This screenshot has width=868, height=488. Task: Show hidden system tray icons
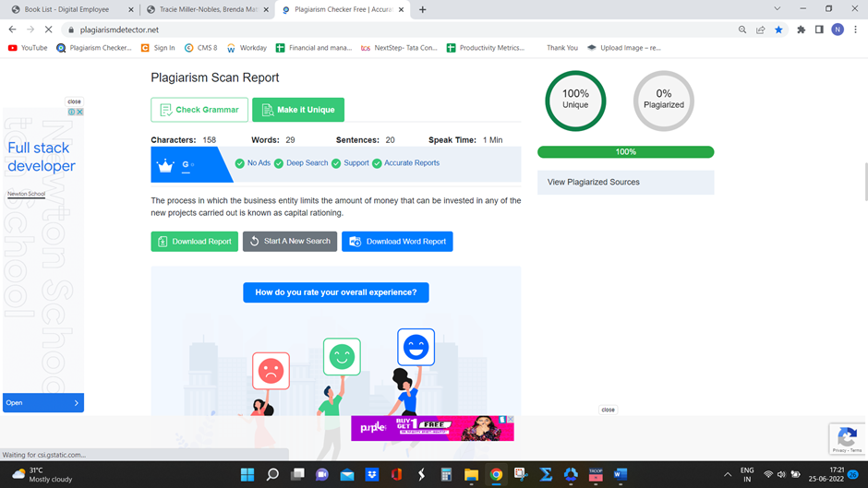(728, 474)
